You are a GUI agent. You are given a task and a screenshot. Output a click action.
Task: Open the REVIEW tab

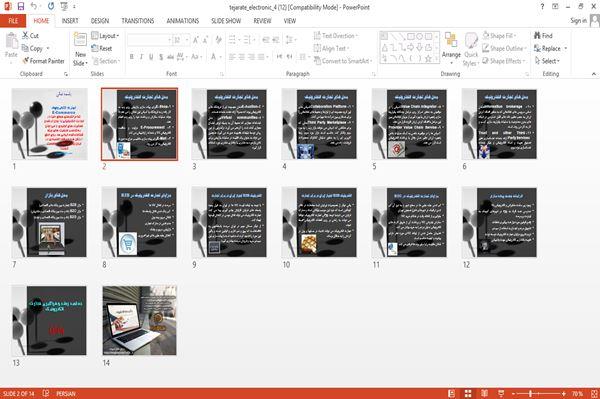click(262, 21)
